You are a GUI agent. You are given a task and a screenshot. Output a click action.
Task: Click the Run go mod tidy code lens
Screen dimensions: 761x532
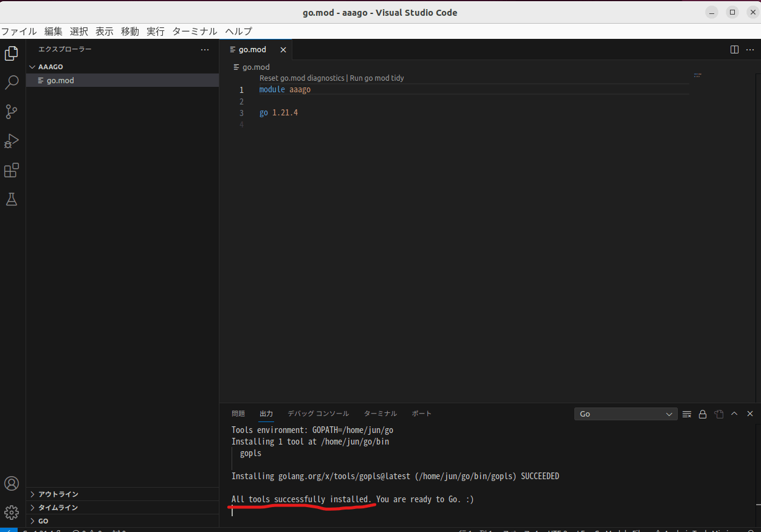coord(377,78)
